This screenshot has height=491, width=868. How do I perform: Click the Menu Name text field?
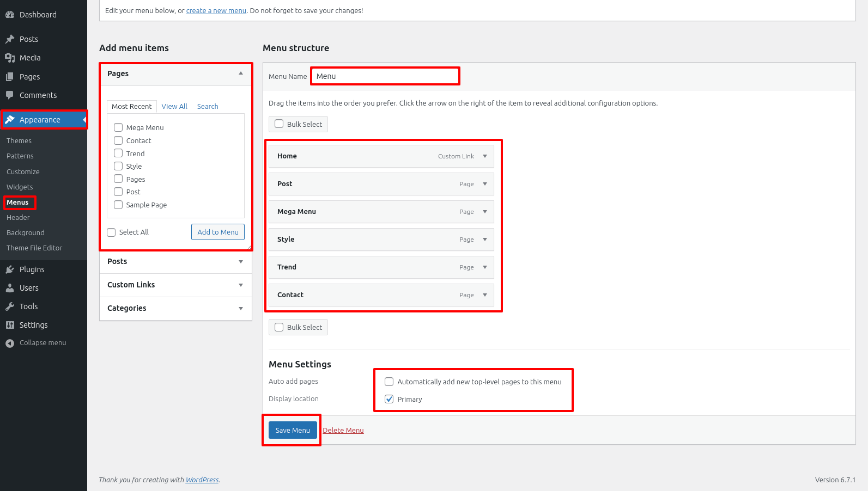click(x=385, y=76)
